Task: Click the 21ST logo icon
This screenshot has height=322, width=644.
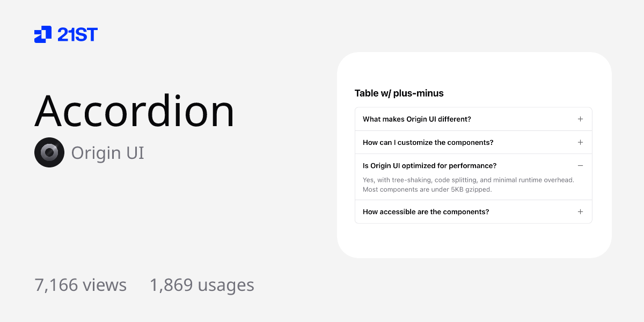Action: tap(43, 34)
